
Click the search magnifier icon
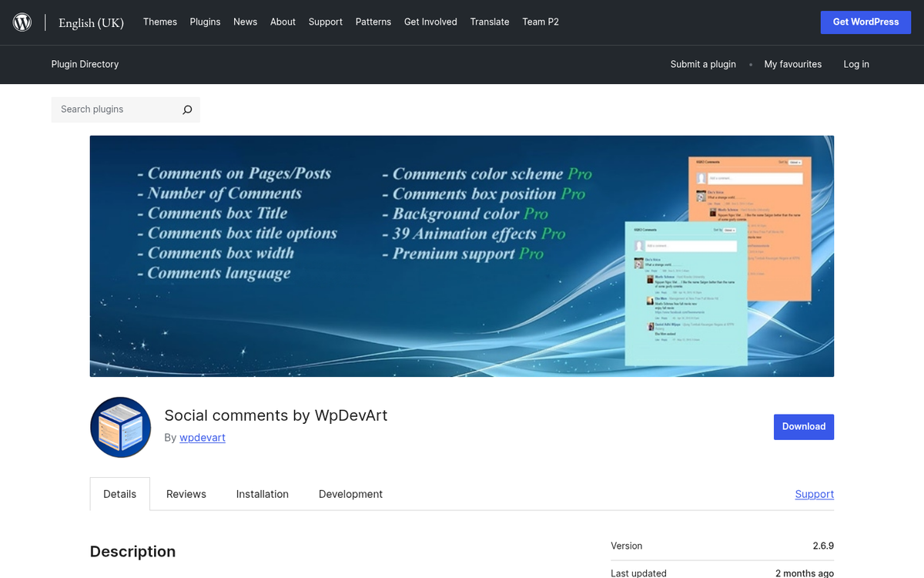tap(186, 110)
